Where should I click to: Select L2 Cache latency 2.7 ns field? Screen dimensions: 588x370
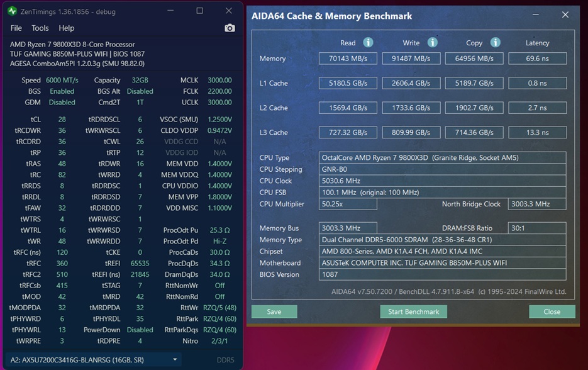(x=537, y=108)
